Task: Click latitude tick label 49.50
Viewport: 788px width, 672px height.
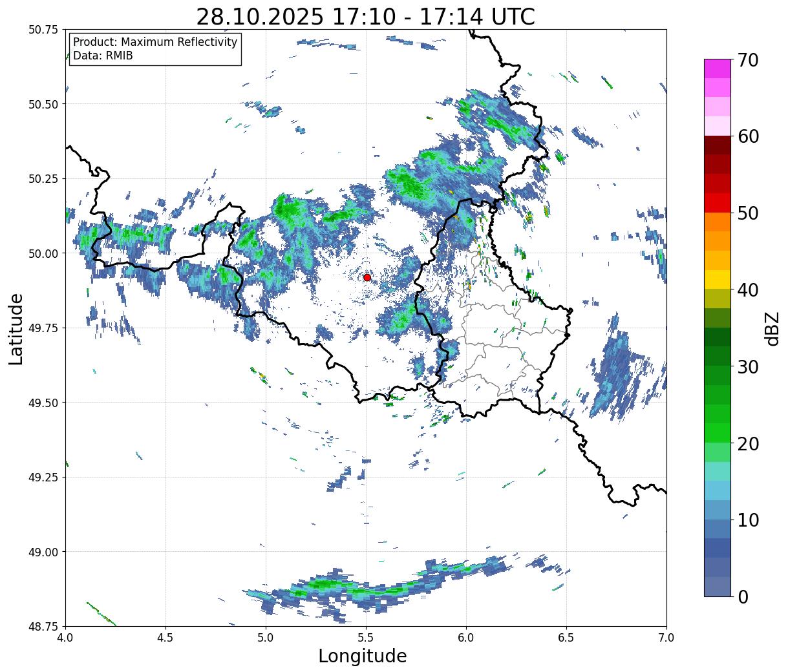Action: coord(44,403)
